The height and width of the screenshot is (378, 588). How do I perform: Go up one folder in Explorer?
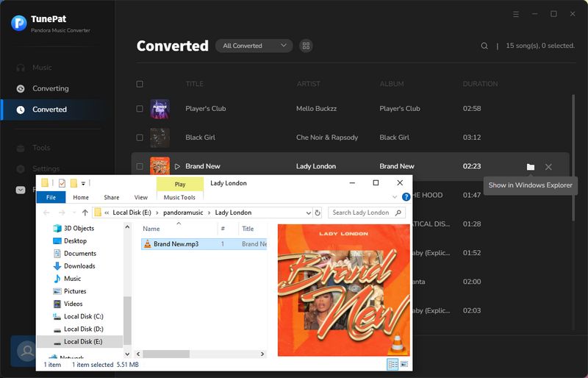[85, 213]
